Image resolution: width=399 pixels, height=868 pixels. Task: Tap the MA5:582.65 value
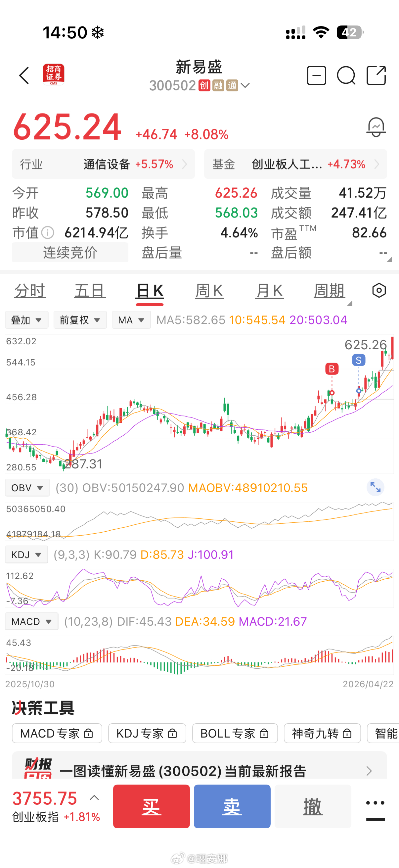tap(191, 320)
